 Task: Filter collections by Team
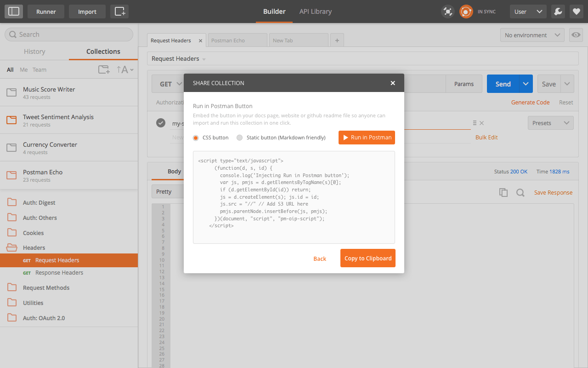[x=40, y=70]
